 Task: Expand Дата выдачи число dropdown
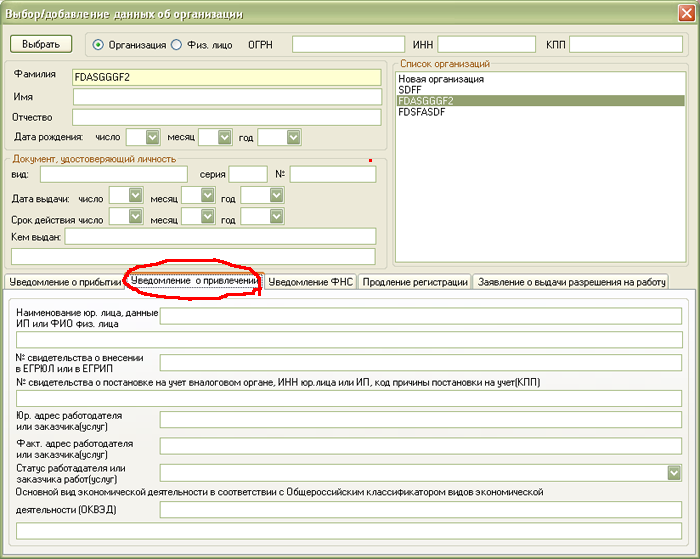pyautogui.click(x=135, y=195)
